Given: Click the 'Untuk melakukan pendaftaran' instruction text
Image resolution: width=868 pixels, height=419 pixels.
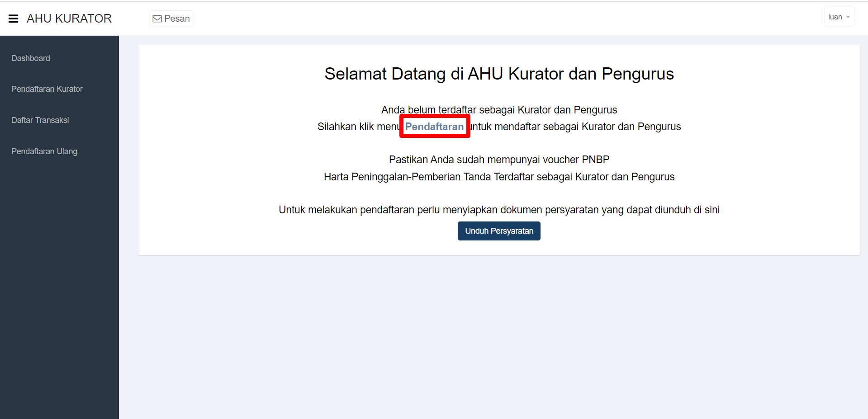Looking at the screenshot, I should tap(499, 210).
